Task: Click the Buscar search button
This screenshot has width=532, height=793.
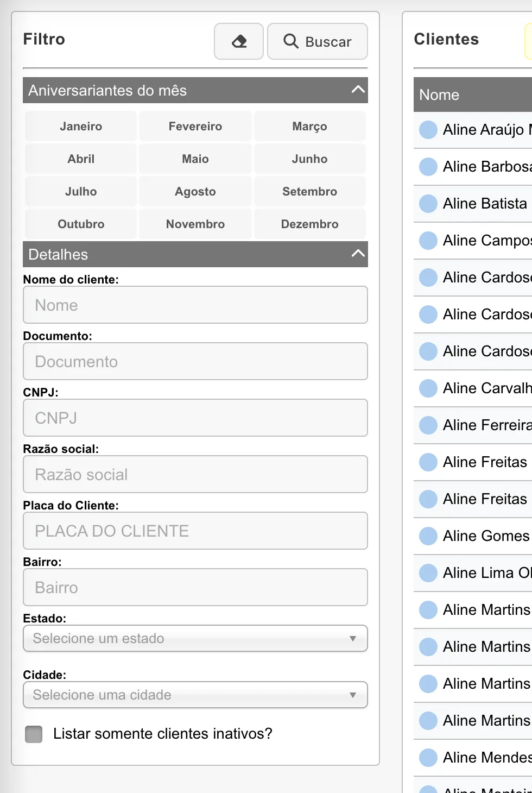Action: [318, 41]
